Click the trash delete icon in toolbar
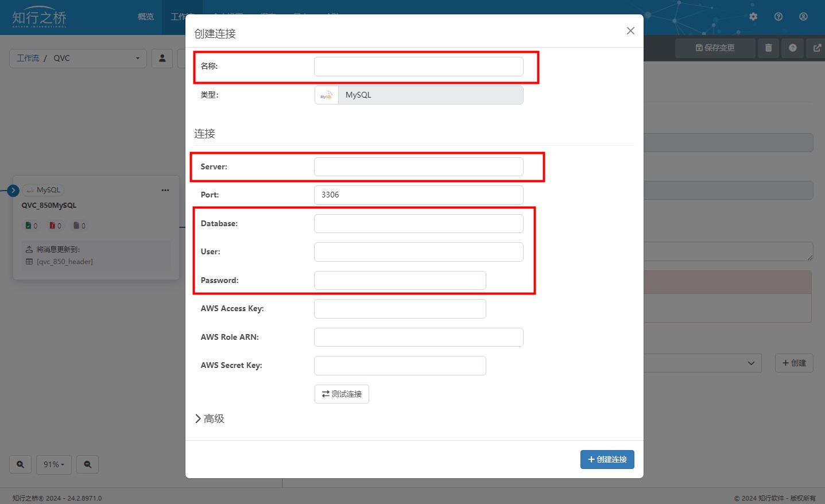 [768, 48]
